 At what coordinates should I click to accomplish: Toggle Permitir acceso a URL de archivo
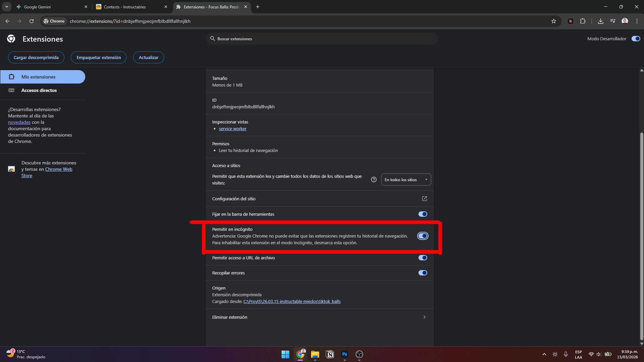(x=423, y=258)
